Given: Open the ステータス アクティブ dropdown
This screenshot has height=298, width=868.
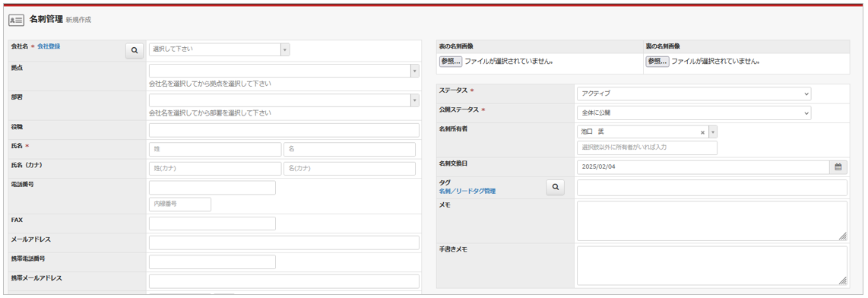Looking at the screenshot, I should point(694,94).
